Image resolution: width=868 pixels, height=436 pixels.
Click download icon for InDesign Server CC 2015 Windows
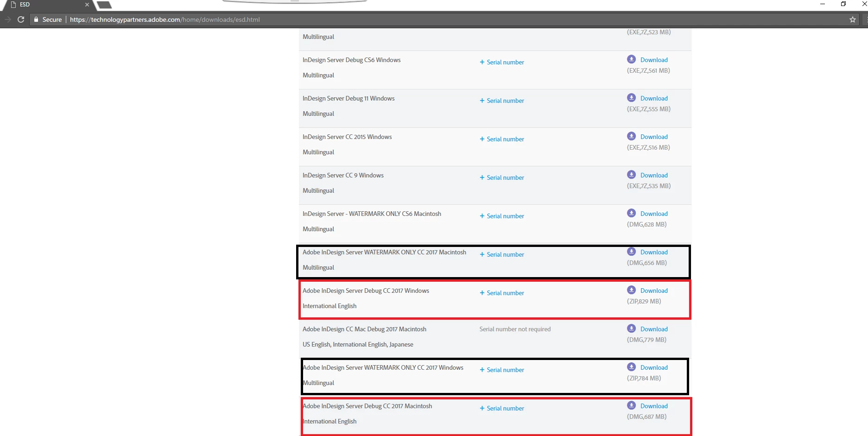click(x=631, y=136)
